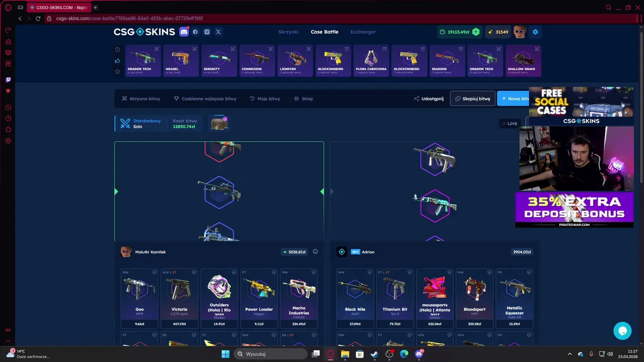This screenshot has height=362, width=644.
Task: Open Microsoft Store from the taskbar
Action: [360, 354]
